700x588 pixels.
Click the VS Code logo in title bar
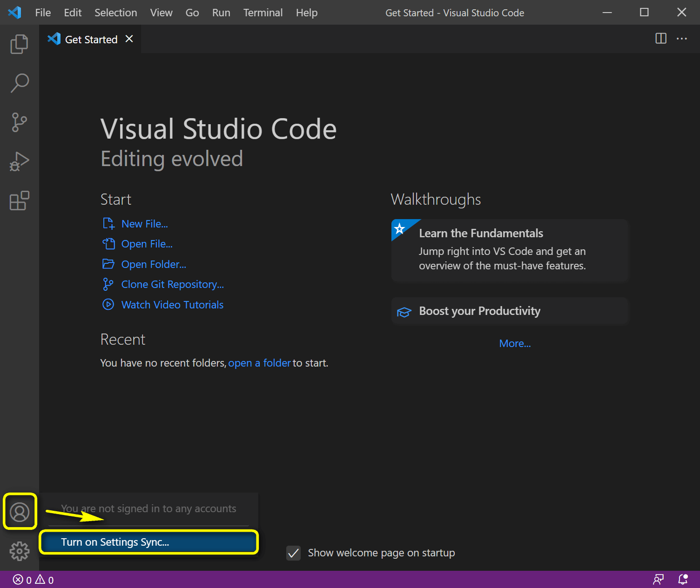coord(14,13)
